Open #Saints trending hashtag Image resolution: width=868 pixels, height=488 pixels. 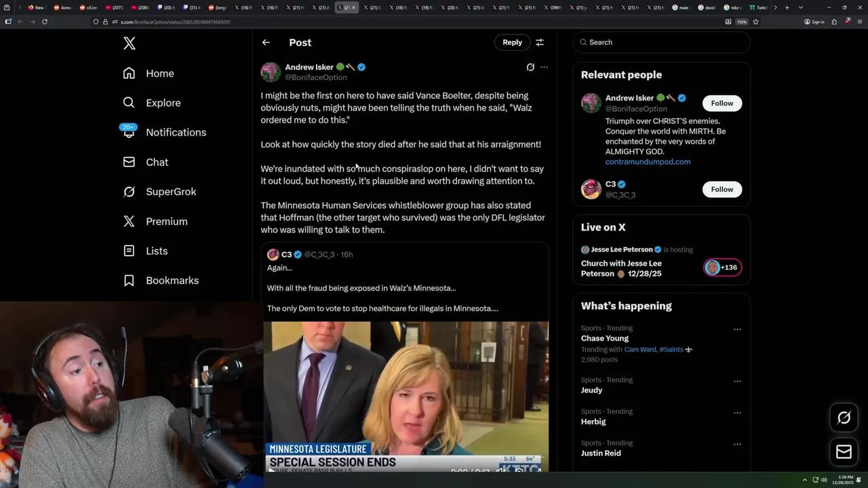point(671,350)
